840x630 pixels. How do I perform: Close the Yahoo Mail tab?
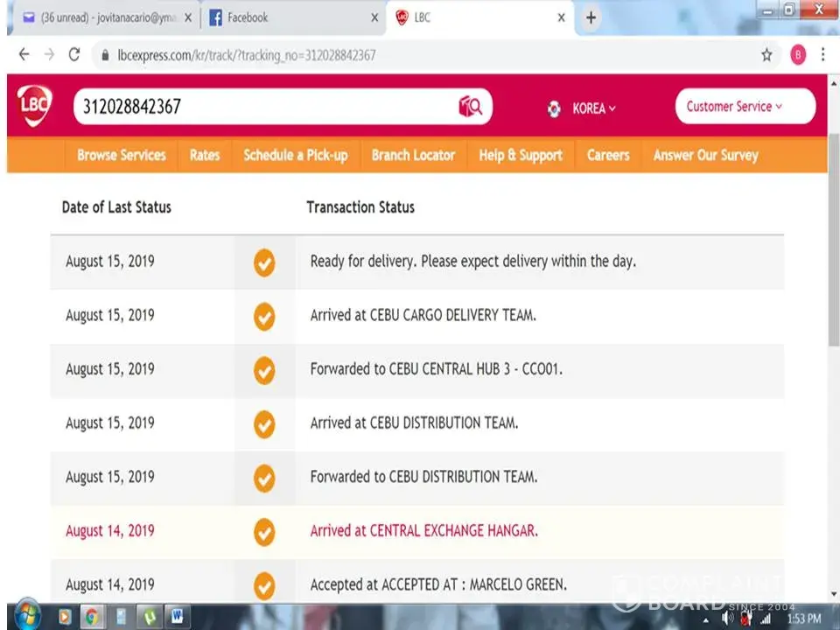coord(188,17)
